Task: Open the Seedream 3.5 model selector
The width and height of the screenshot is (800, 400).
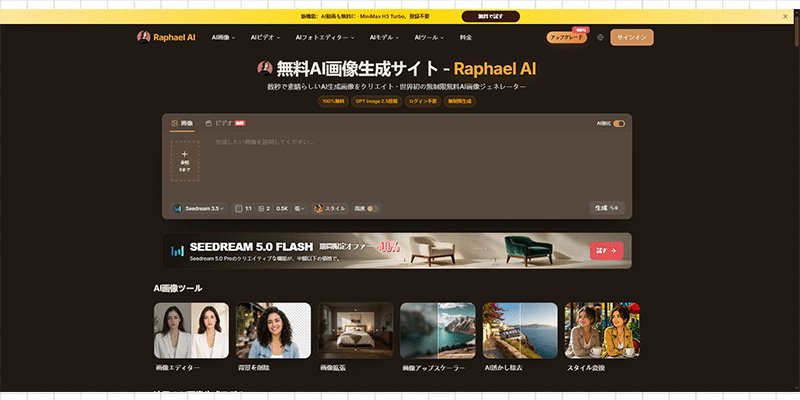Action: (x=198, y=208)
